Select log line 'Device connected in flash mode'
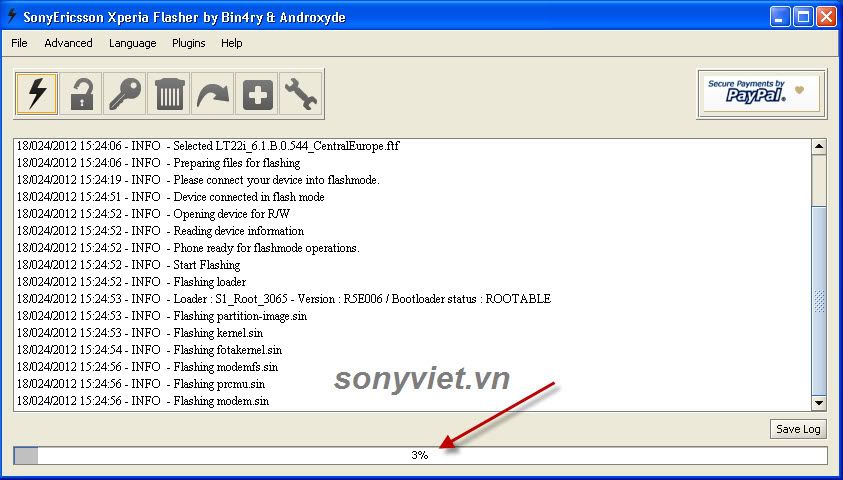This screenshot has width=843, height=480. pos(170,197)
